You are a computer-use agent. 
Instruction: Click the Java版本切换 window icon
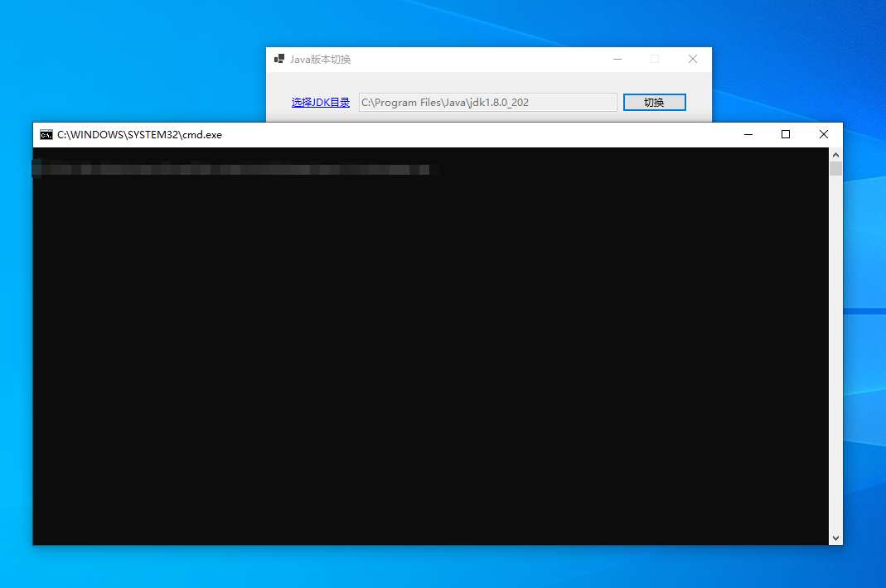coord(279,59)
